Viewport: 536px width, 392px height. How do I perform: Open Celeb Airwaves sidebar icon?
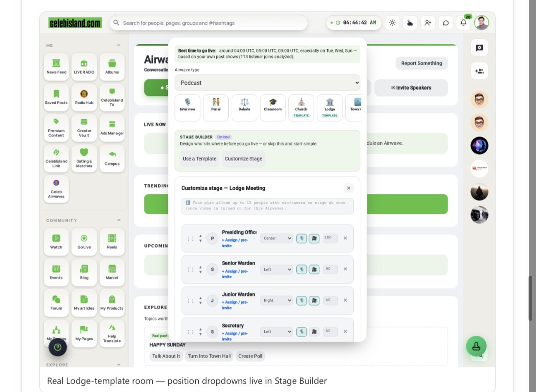click(56, 189)
